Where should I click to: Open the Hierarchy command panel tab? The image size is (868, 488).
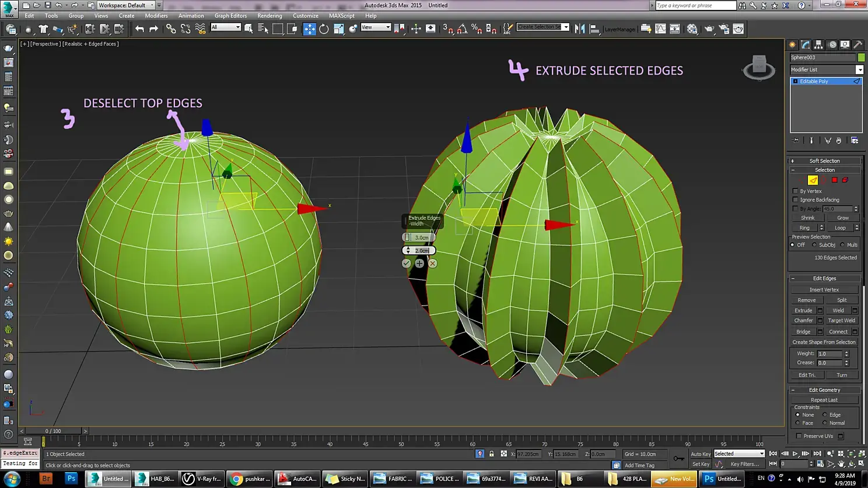click(818, 45)
